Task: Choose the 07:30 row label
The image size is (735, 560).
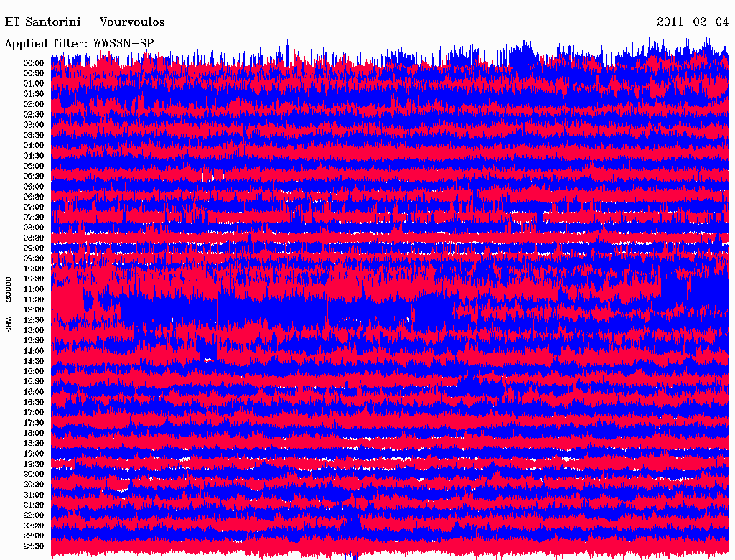Action: pos(34,218)
